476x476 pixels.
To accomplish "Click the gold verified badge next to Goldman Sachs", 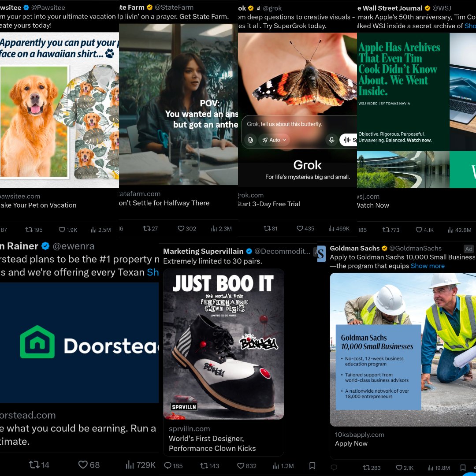I will pos(384,248).
